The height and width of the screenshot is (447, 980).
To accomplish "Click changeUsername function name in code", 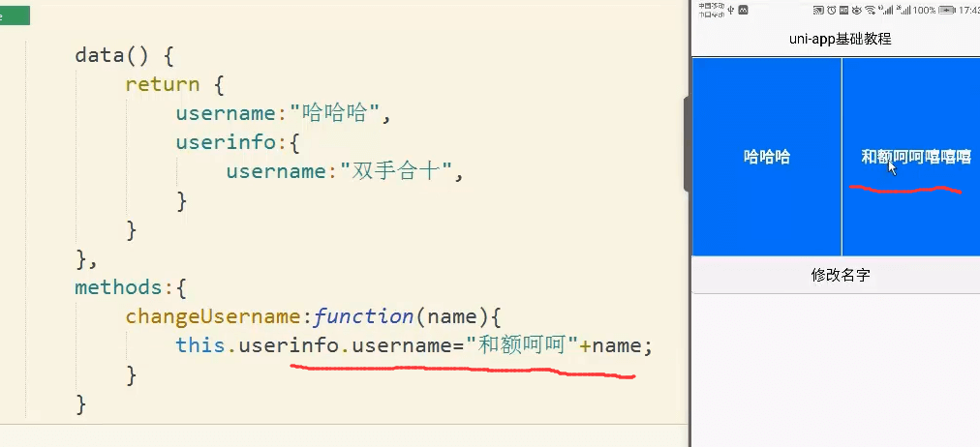I will (x=213, y=316).
